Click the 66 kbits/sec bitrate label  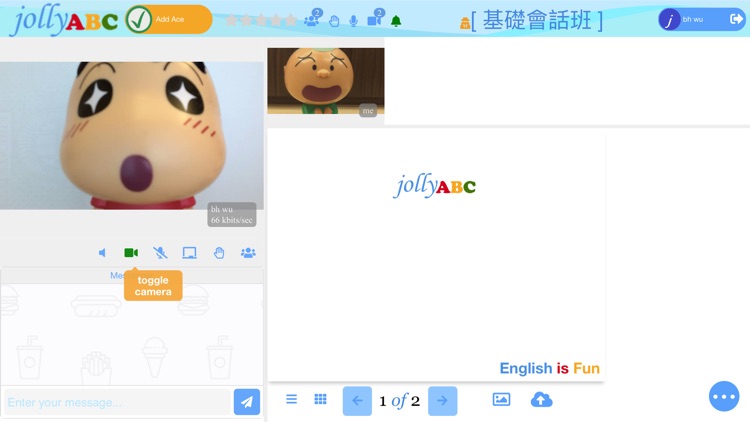232,220
